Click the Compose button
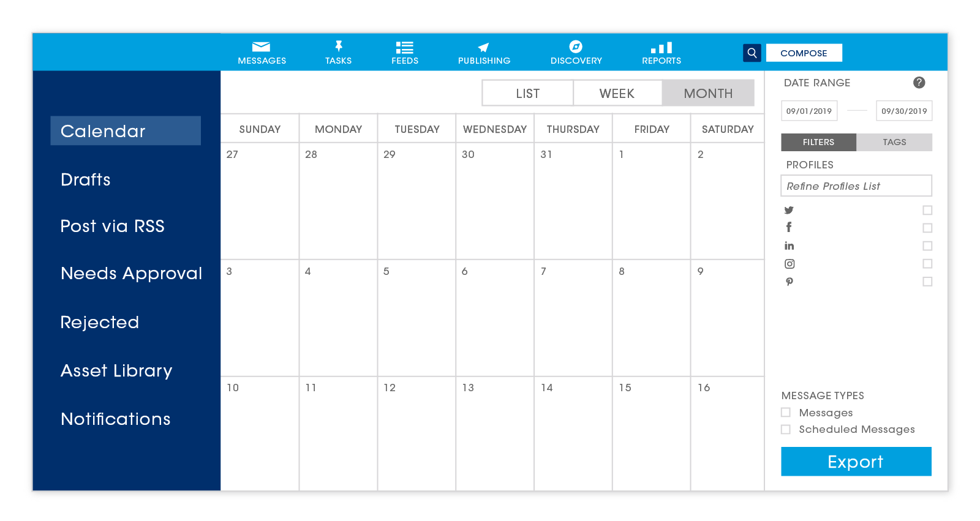This screenshot has width=980, height=521. point(804,53)
